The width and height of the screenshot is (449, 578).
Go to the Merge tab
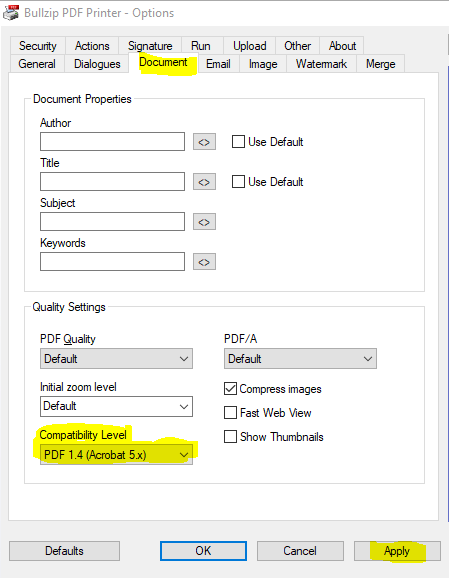tap(380, 64)
